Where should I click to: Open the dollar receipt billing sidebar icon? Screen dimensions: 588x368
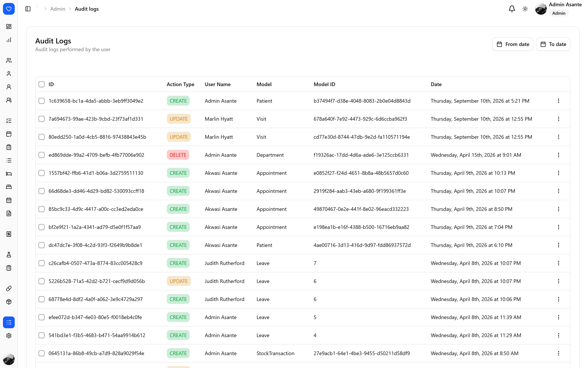(9, 234)
